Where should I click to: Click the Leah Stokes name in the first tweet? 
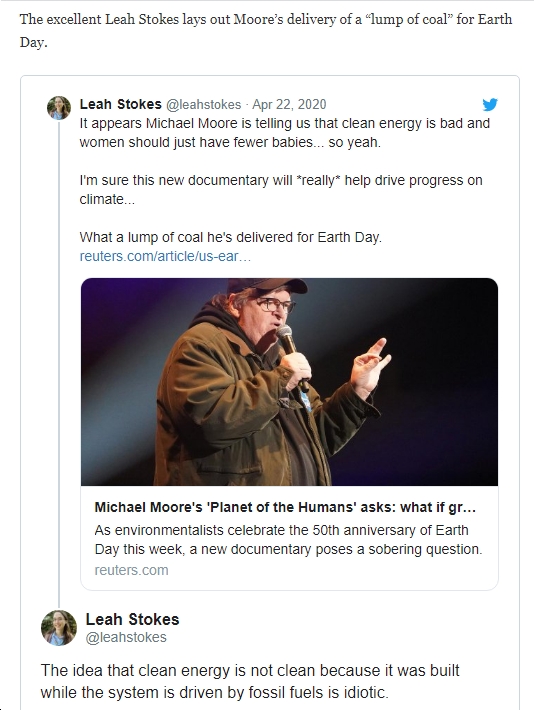click(x=120, y=104)
